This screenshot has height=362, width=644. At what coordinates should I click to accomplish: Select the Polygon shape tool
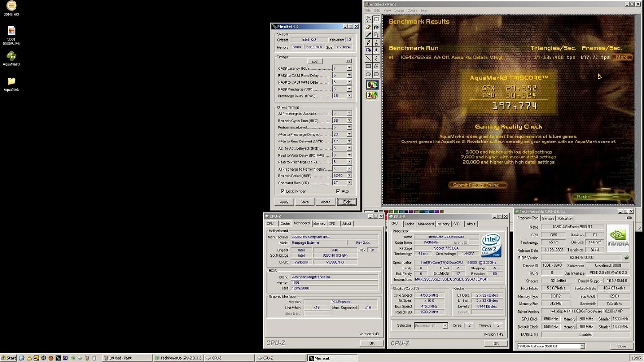click(376, 66)
